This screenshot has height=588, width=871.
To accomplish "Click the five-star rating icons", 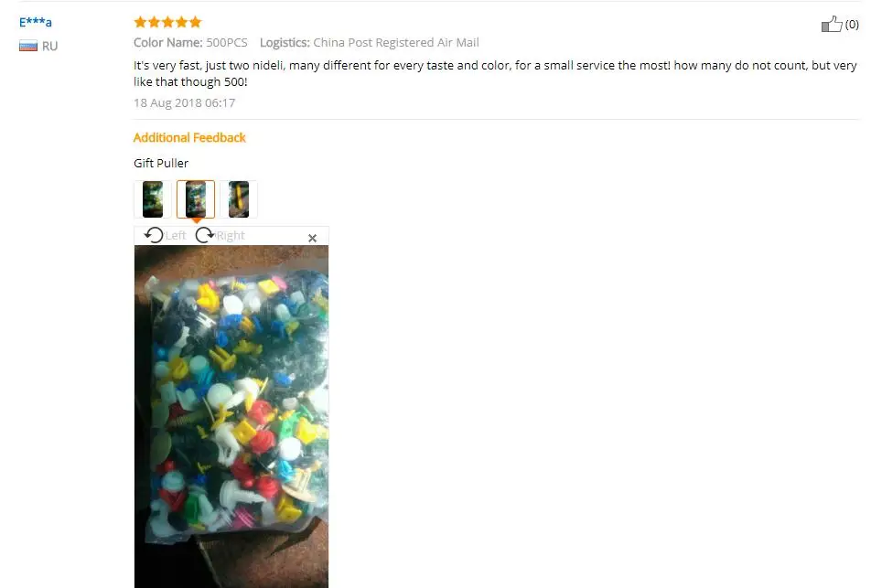I will [x=167, y=22].
